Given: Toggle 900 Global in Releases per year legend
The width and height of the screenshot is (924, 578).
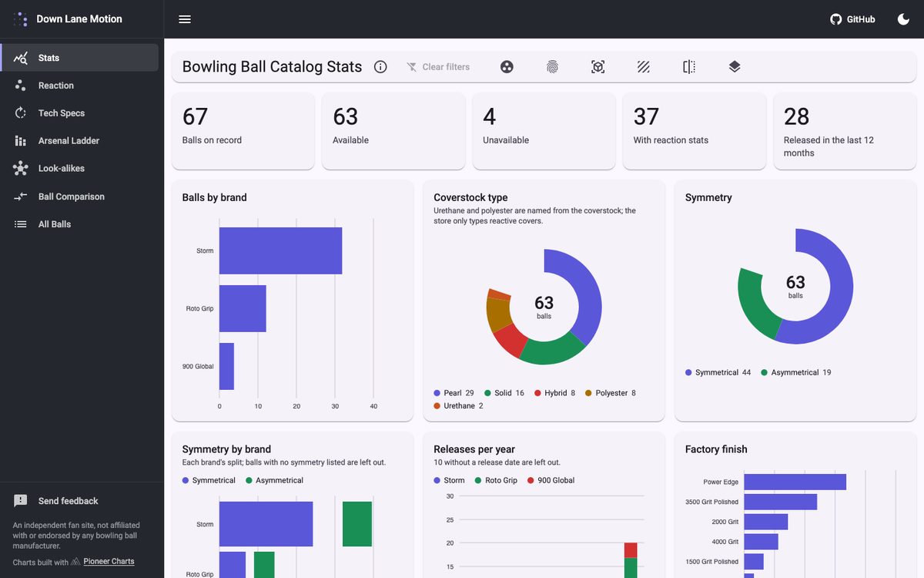Looking at the screenshot, I should click(551, 480).
